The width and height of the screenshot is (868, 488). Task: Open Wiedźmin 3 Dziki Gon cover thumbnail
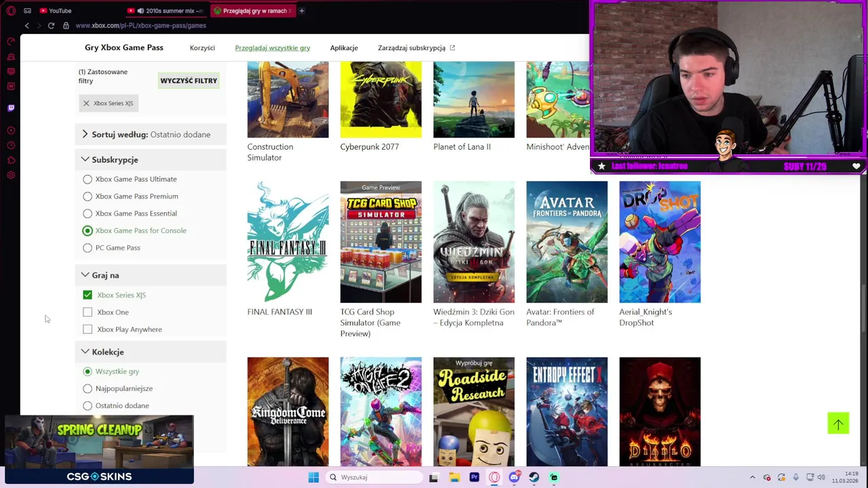[474, 242]
